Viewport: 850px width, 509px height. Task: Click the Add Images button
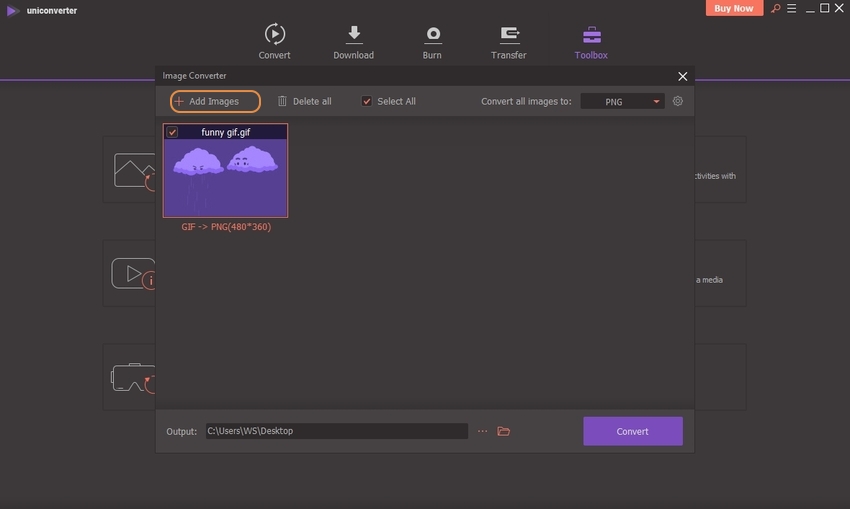pos(215,101)
